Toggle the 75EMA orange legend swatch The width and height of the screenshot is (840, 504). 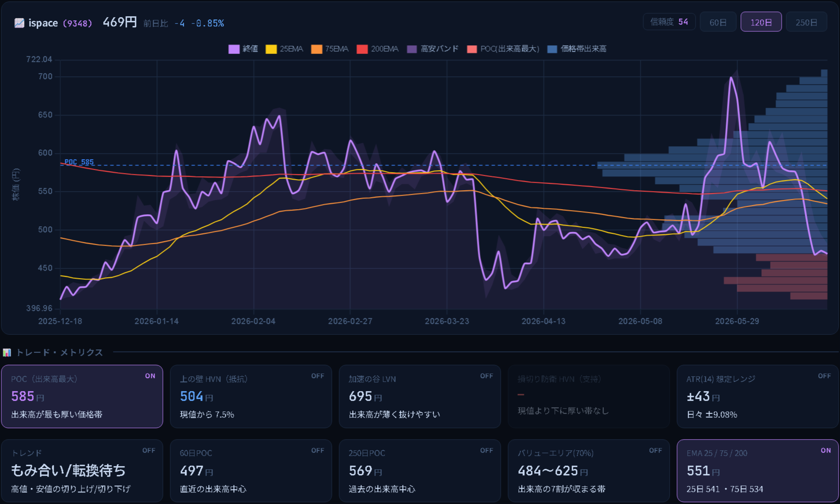click(317, 49)
